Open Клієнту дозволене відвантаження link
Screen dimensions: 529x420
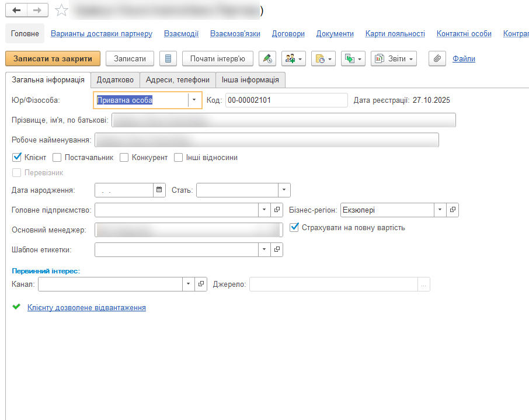[x=86, y=308]
